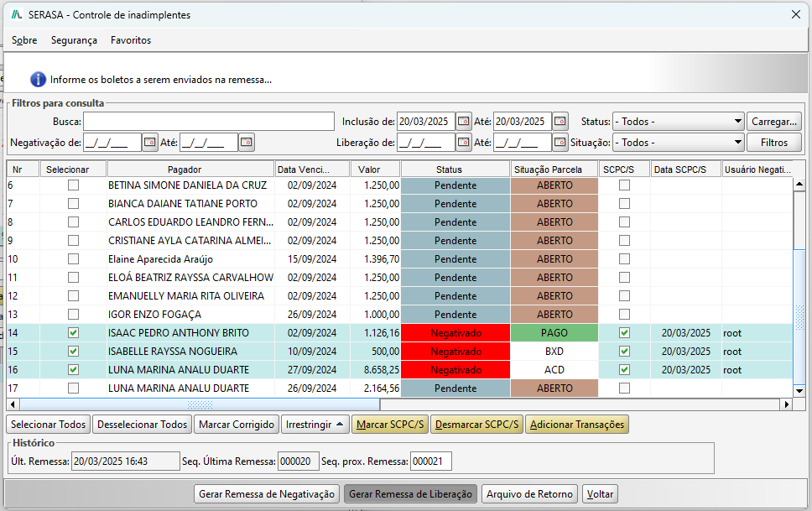Image resolution: width=812 pixels, height=511 pixels.
Task: Tick Selecionar checkbox for BIANCA DAIANE TATIANE PORTO
Action: 74,204
